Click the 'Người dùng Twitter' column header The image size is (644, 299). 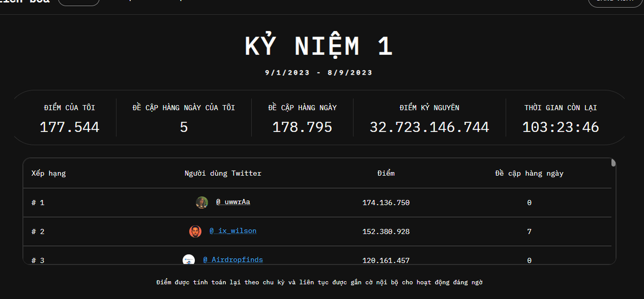(x=223, y=174)
